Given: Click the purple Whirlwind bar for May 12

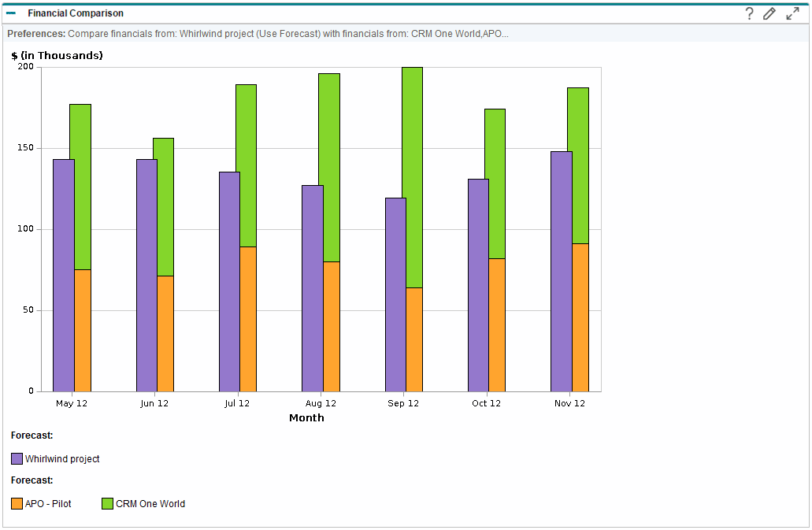Looking at the screenshot, I should tap(63, 276).
